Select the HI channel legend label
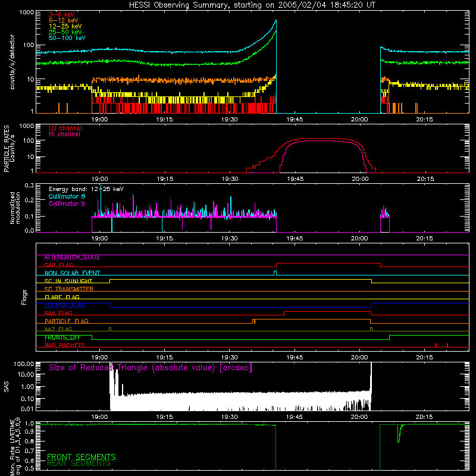Viewport: 476px width, 476px height. [x=64, y=134]
